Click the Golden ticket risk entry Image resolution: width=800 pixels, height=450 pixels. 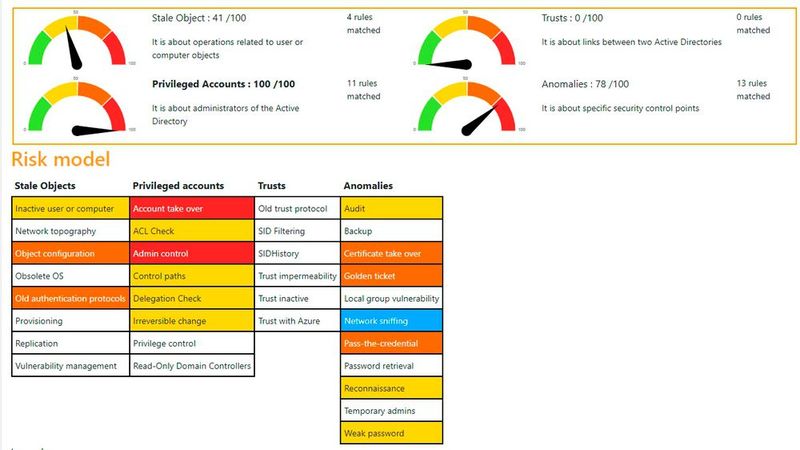pyautogui.click(x=391, y=276)
